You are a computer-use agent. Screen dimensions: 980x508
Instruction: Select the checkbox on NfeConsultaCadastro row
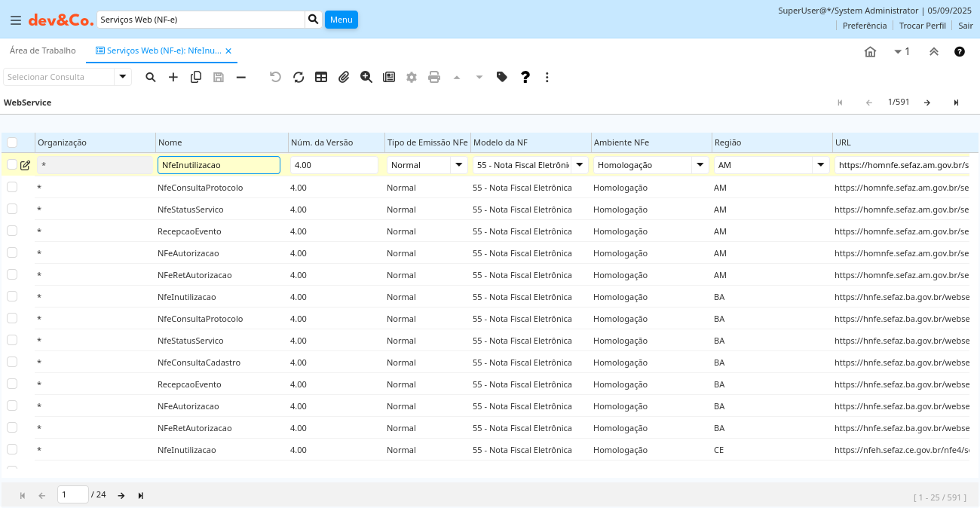pos(12,362)
